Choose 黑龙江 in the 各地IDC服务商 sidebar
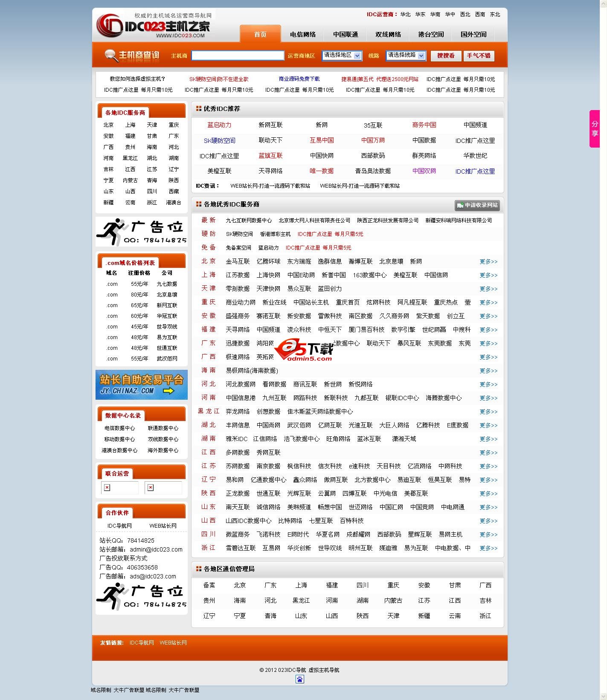607x700 pixels. click(130, 158)
